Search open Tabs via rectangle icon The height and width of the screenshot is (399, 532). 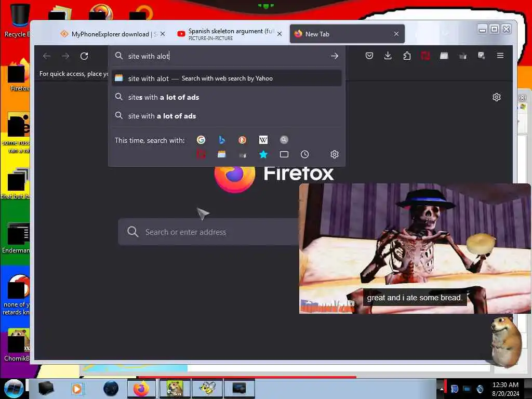[284, 154]
